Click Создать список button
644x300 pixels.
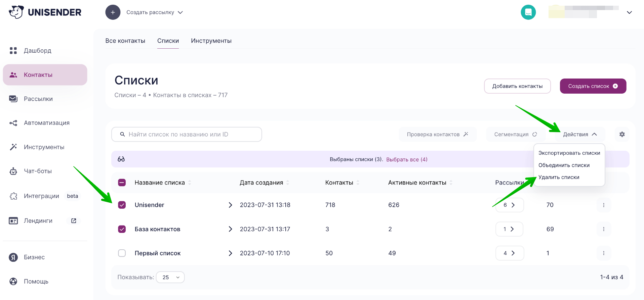[x=593, y=86]
